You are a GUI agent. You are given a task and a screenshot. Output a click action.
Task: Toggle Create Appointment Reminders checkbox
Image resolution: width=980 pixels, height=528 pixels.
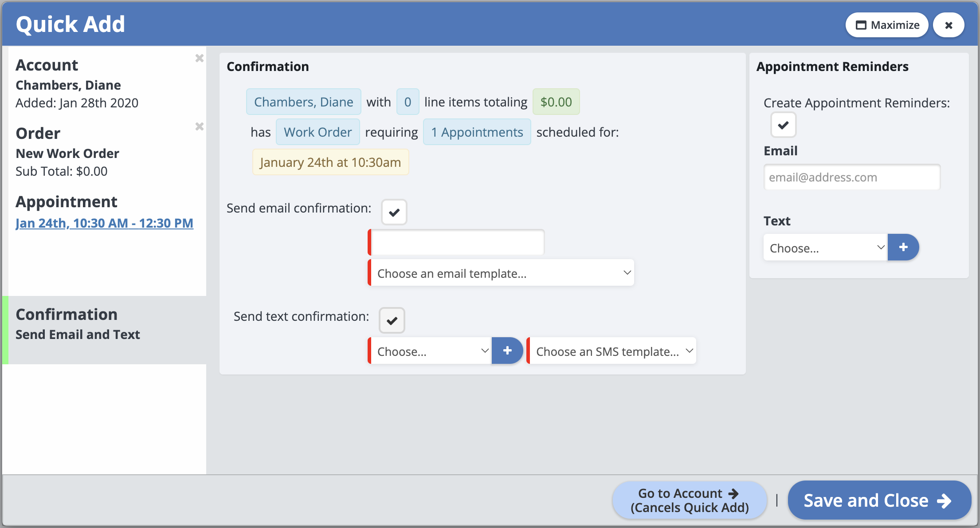(783, 125)
